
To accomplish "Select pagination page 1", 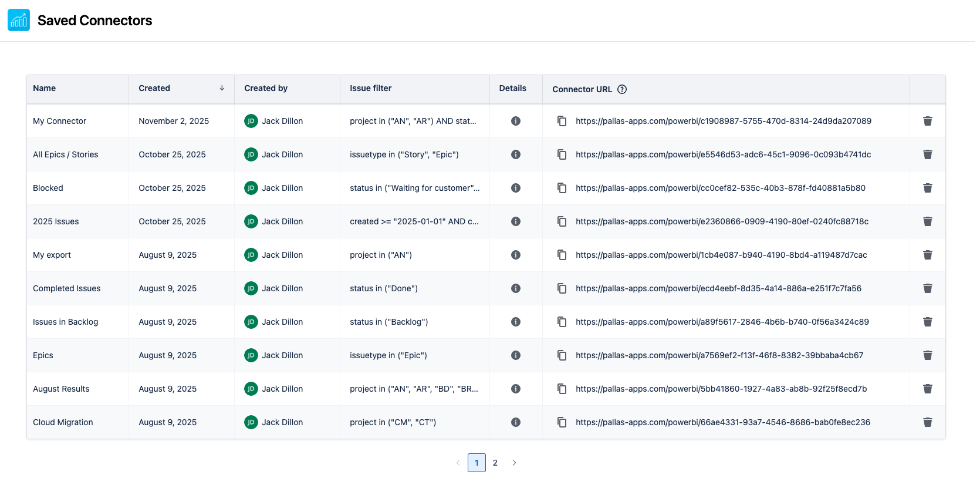I will [477, 463].
